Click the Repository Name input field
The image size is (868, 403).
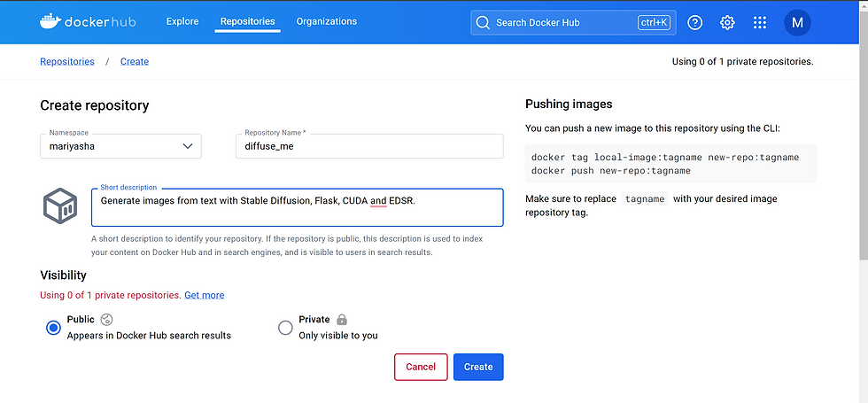(x=369, y=146)
